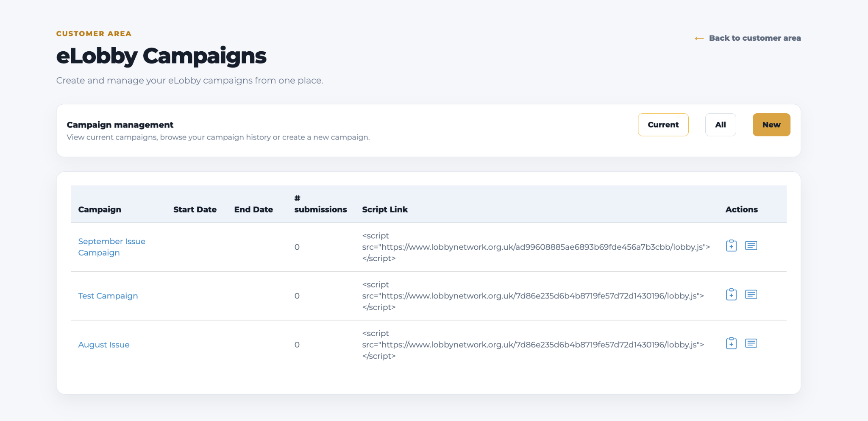Open details list icon for August Issue
Image resolution: width=868 pixels, height=421 pixels.
(751, 343)
